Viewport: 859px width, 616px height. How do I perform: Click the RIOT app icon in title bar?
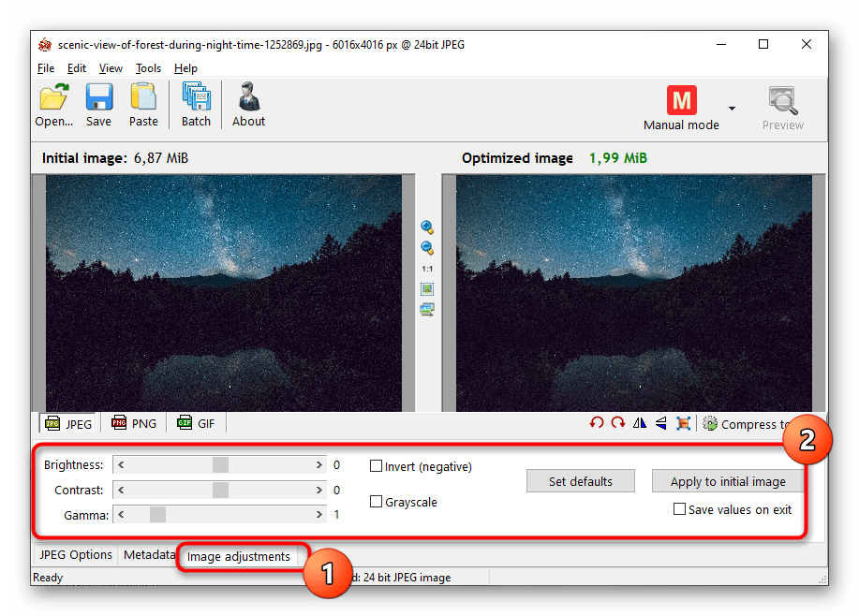(x=45, y=45)
